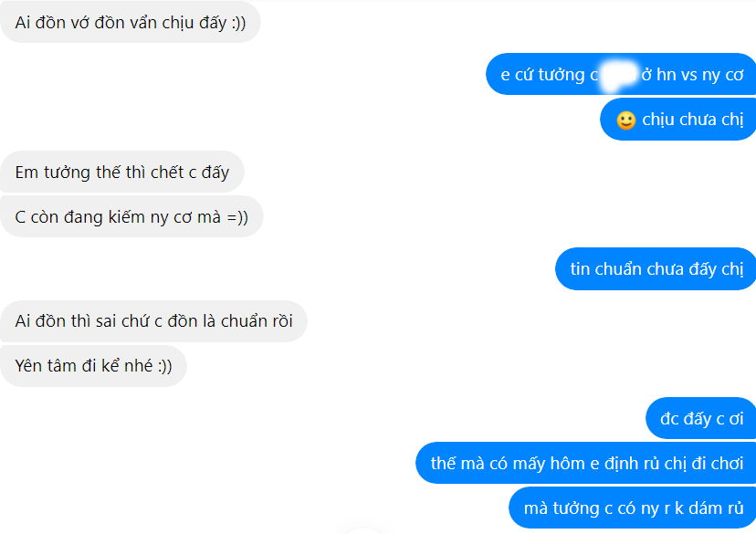Click 'k dám rủ' text in last blue bubble

(x=709, y=508)
